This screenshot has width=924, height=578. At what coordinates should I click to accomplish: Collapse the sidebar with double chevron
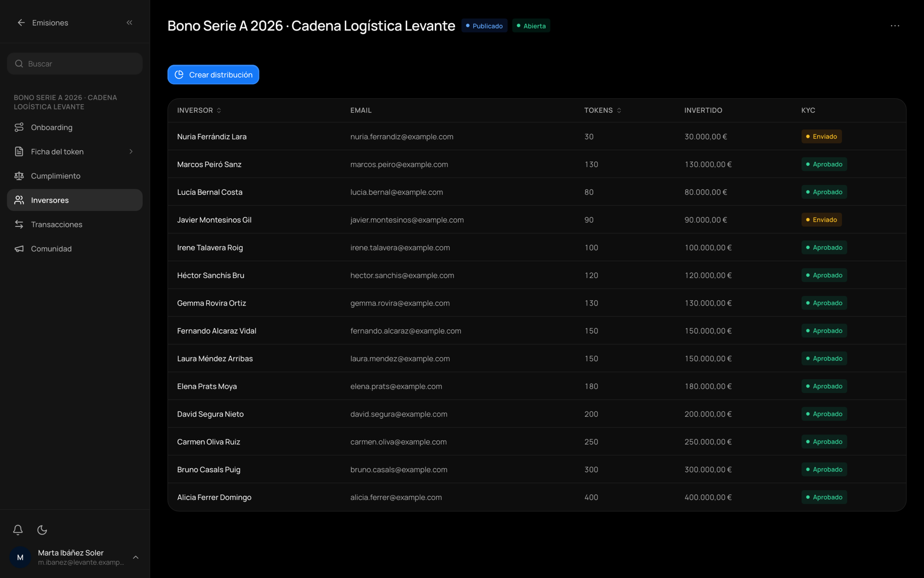click(x=130, y=22)
